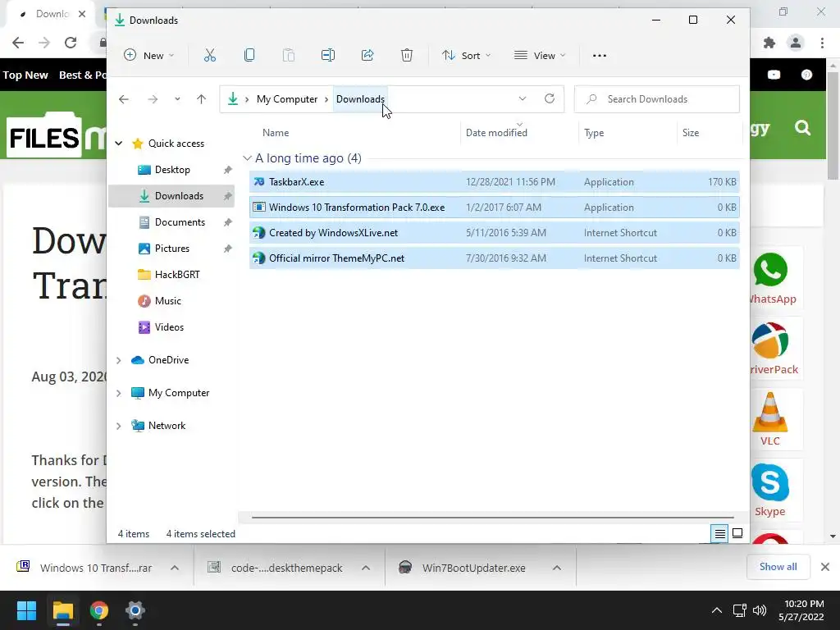This screenshot has width=840, height=630.
Task: Click the Skype icon on webpage
Action: [769, 482]
